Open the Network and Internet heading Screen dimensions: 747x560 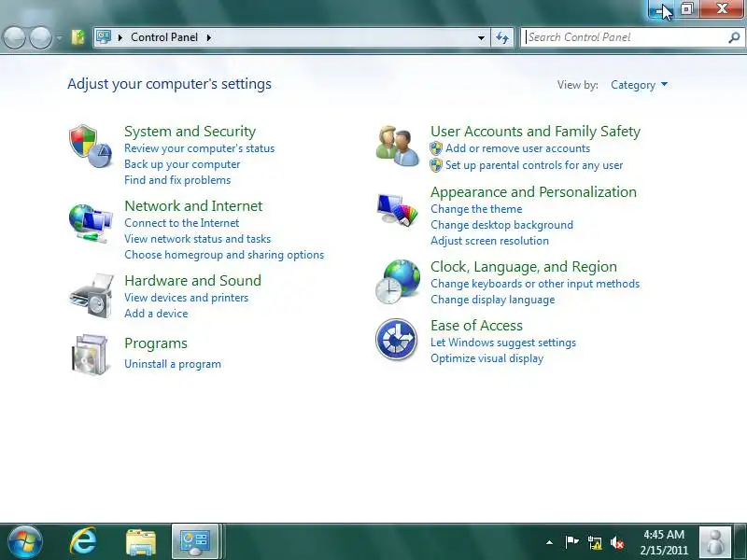coord(193,205)
